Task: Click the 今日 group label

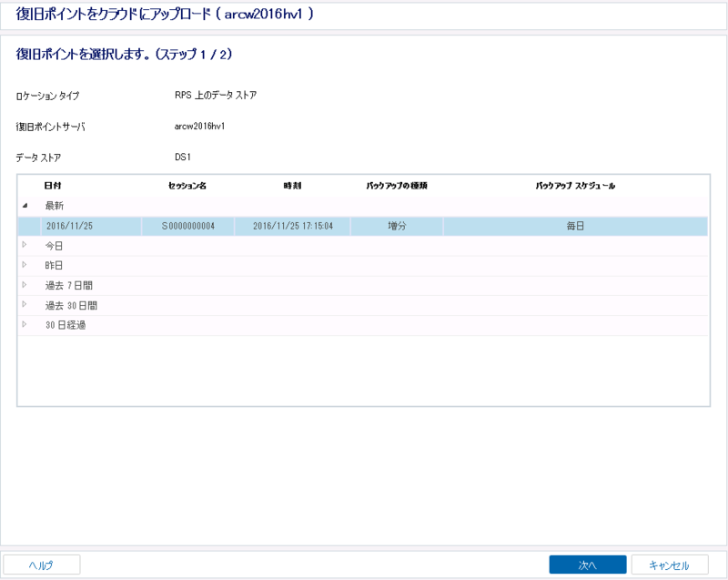Action: point(54,246)
